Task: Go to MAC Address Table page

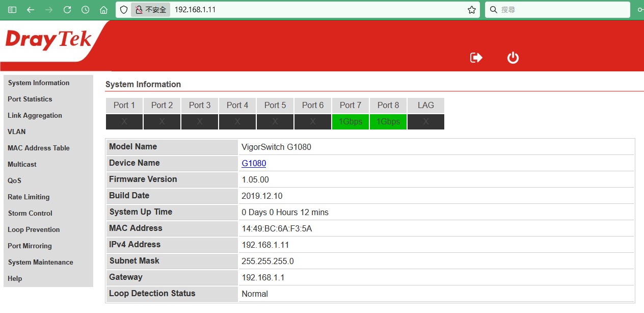Action: [39, 148]
